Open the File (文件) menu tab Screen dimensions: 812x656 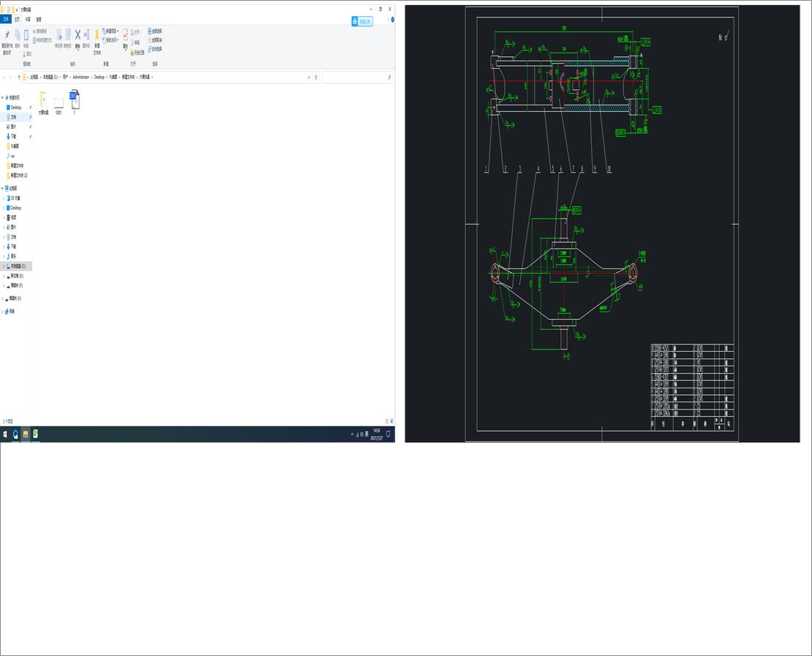[x=7, y=19]
